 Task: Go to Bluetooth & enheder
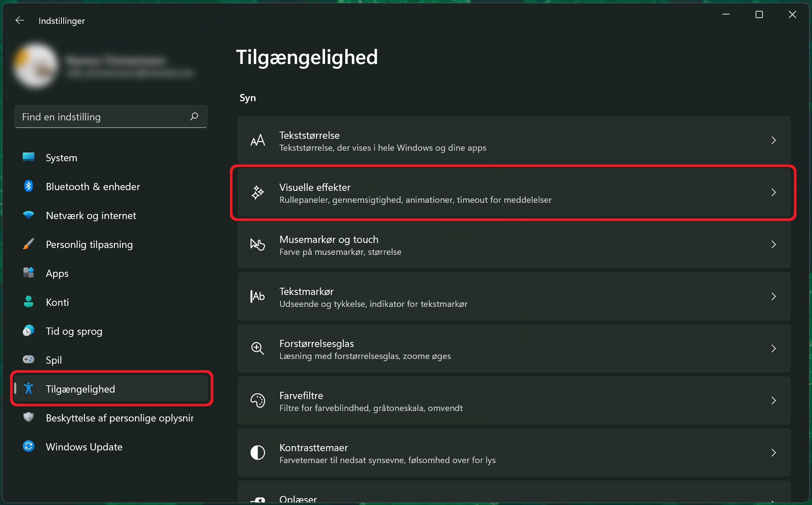point(111,187)
